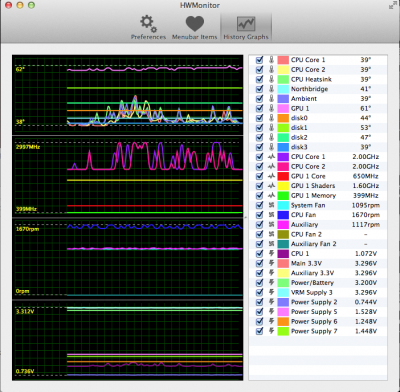Click frequency icon beside CPU Core 1 2.00GHz
Image resolution: width=400 pixels, height=392 pixels.
[x=272, y=157]
